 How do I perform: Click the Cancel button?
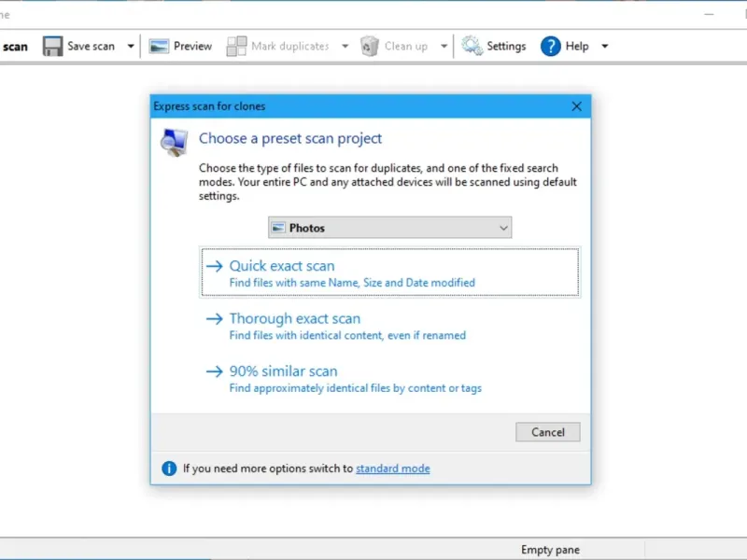(x=548, y=432)
